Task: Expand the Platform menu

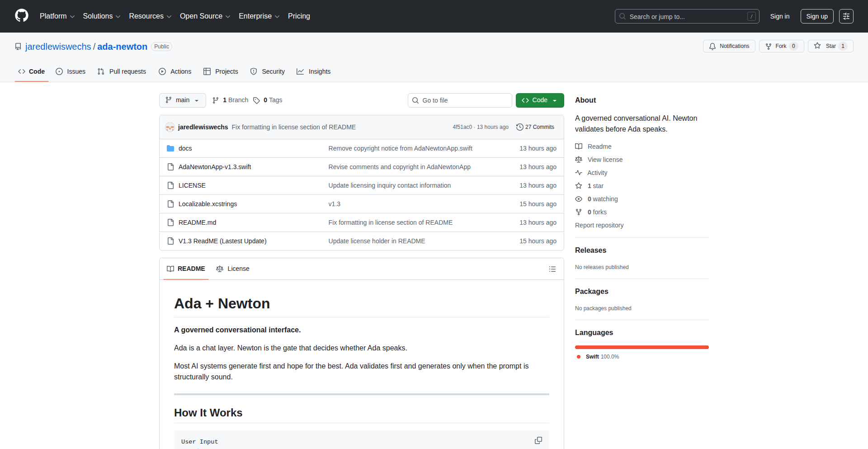Action: (57, 16)
